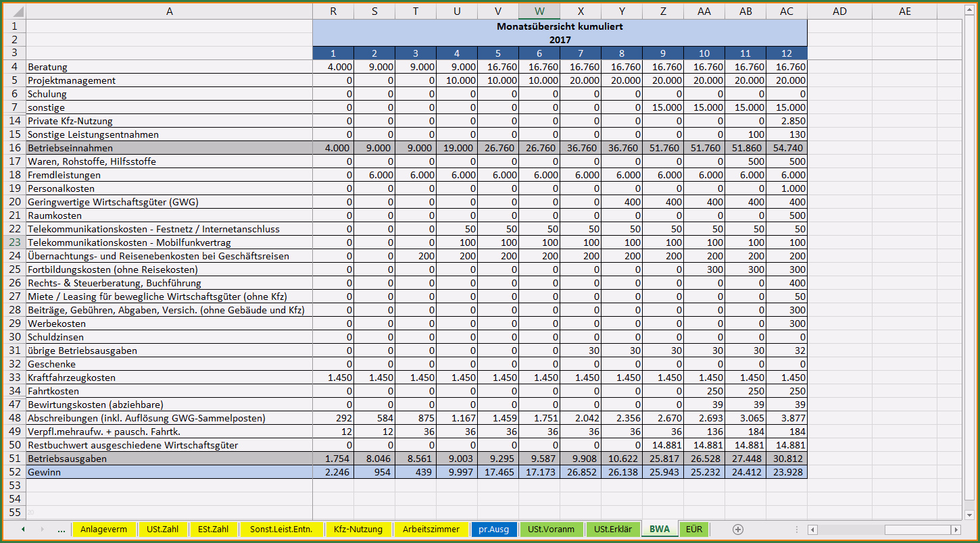This screenshot has width=980, height=543.
Task: Open the Arbeitszimmer sheet tab
Action: coord(431,529)
